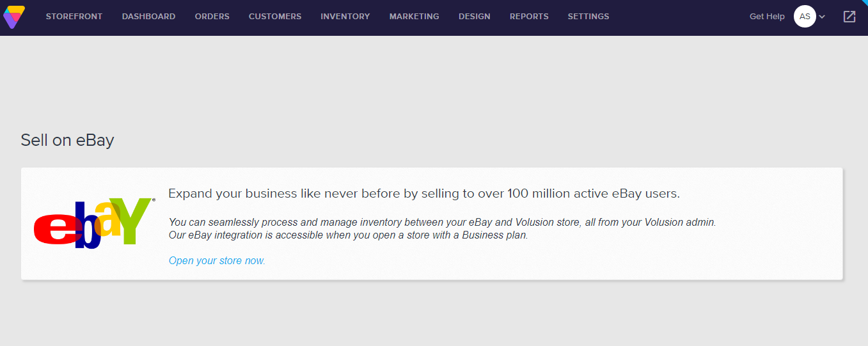Select the Customers menu item
The height and width of the screenshot is (346, 868).
pyautogui.click(x=275, y=17)
